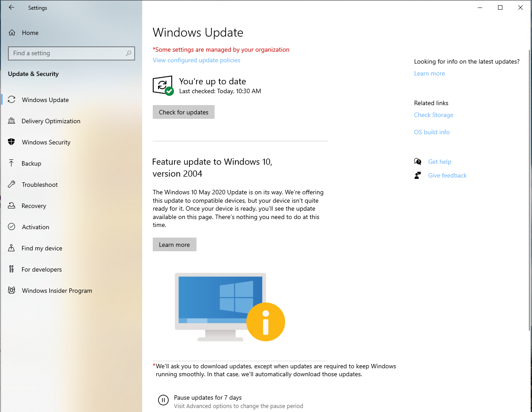This screenshot has width=532, height=412.
Task: Click the Windows Update page heading
Action: pyautogui.click(x=198, y=32)
